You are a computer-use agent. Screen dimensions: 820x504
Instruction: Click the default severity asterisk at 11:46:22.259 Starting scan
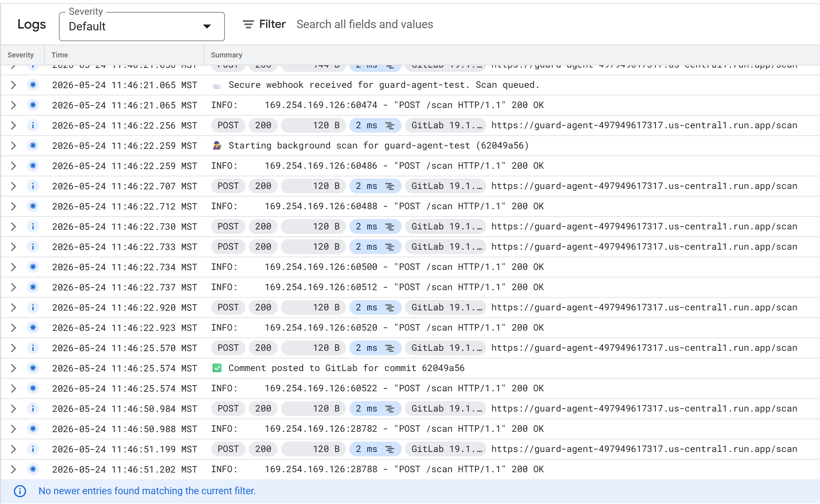pos(33,146)
